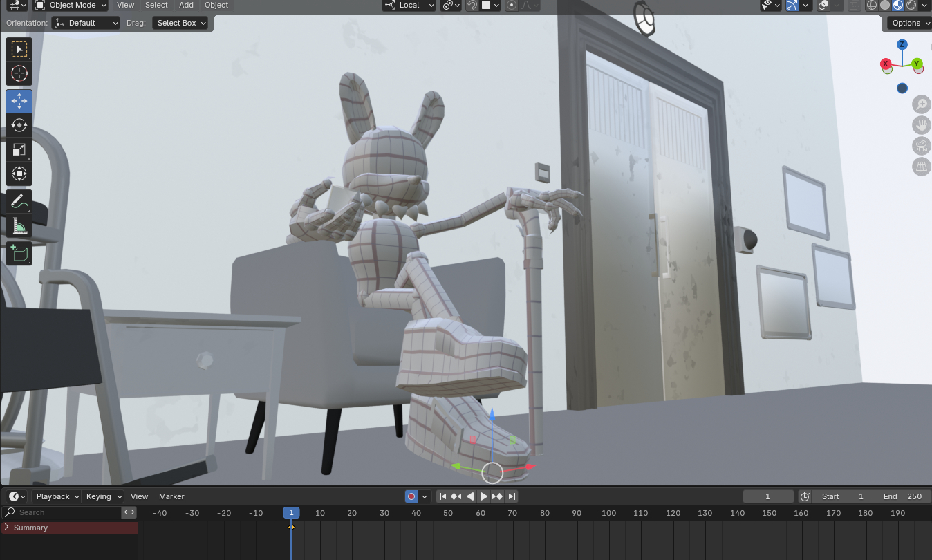Select the 3D Cursor tool
This screenshot has width=932, height=560.
[x=19, y=73]
